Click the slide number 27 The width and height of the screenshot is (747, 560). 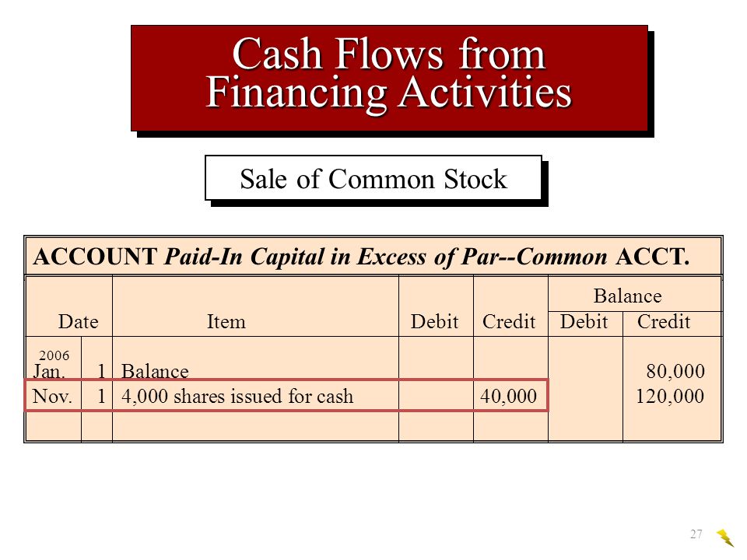pyautogui.click(x=696, y=534)
